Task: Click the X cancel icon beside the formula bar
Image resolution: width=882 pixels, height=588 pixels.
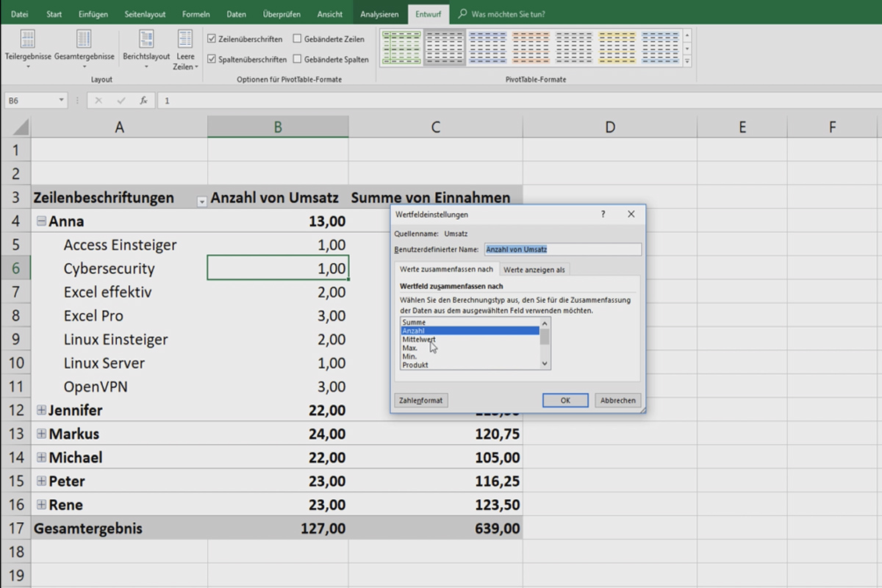Action: (98, 101)
